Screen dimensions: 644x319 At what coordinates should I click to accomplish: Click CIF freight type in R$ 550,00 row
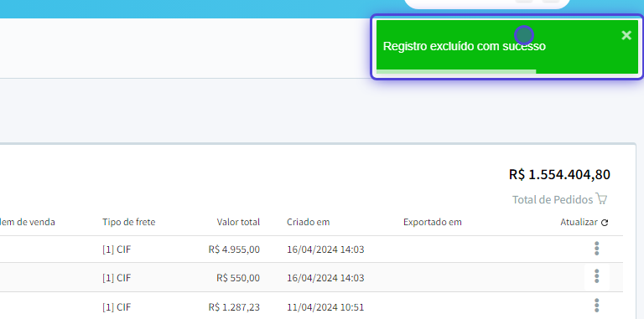[x=117, y=278]
